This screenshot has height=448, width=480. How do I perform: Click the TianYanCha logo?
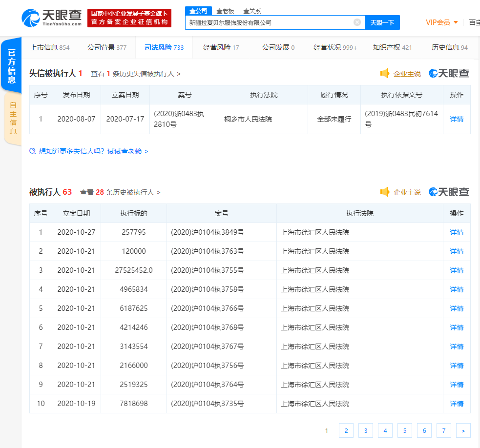click(x=52, y=18)
